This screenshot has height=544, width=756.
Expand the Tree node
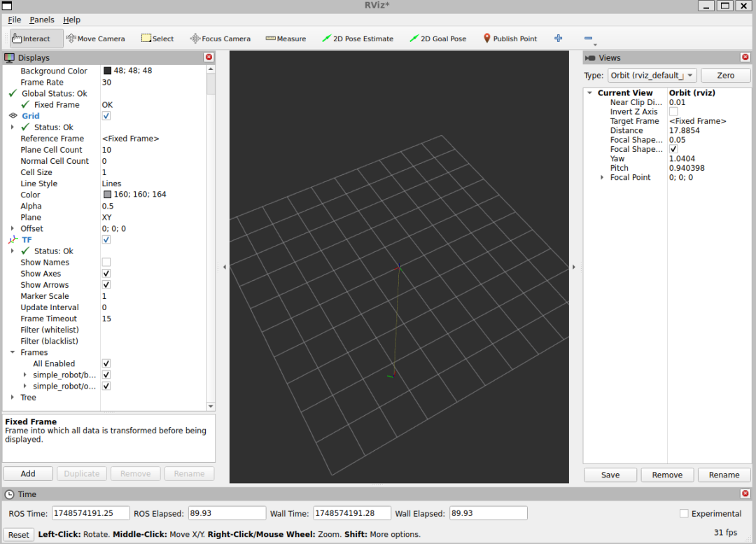13,397
